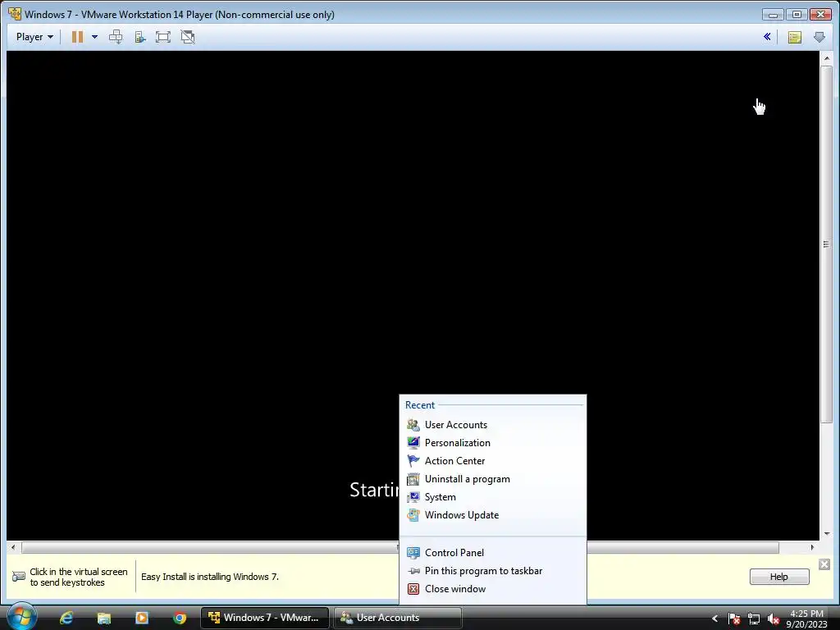The image size is (840, 630).
Task: Click the Help button in install bar
Action: click(x=779, y=577)
